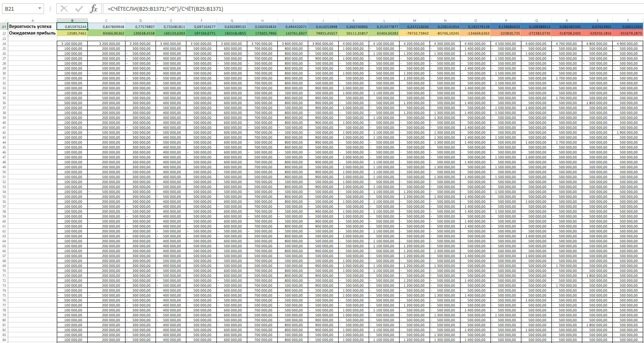Select column B header
The height and width of the screenshot is (343, 644).
(x=72, y=21)
